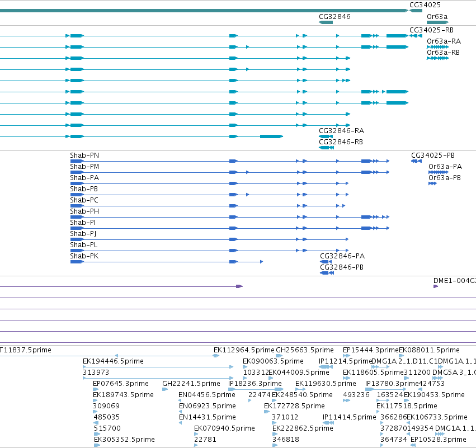Open the CG32846-RB transcript
Image resolution: width=476 pixels, height=448 pixels.
pyautogui.click(x=326, y=148)
